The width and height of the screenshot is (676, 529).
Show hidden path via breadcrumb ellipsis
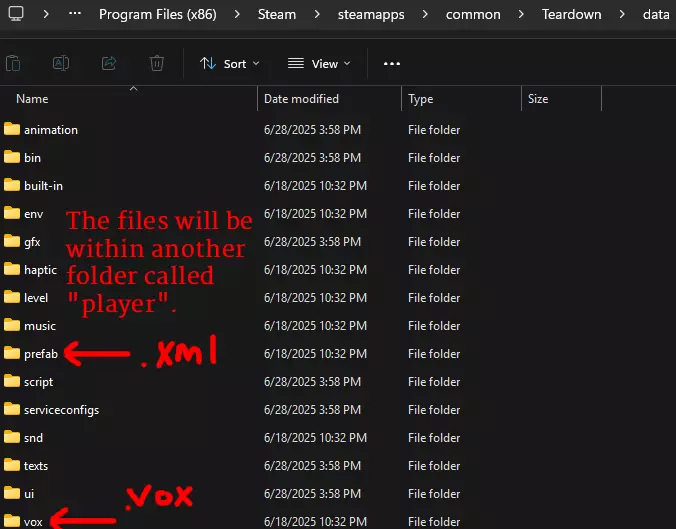coord(75,14)
